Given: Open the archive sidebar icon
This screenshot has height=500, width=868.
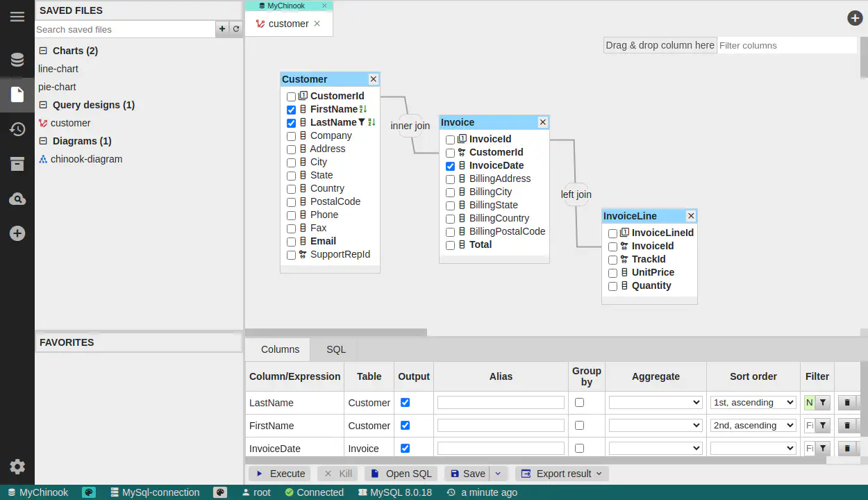Looking at the screenshot, I should tap(17, 164).
